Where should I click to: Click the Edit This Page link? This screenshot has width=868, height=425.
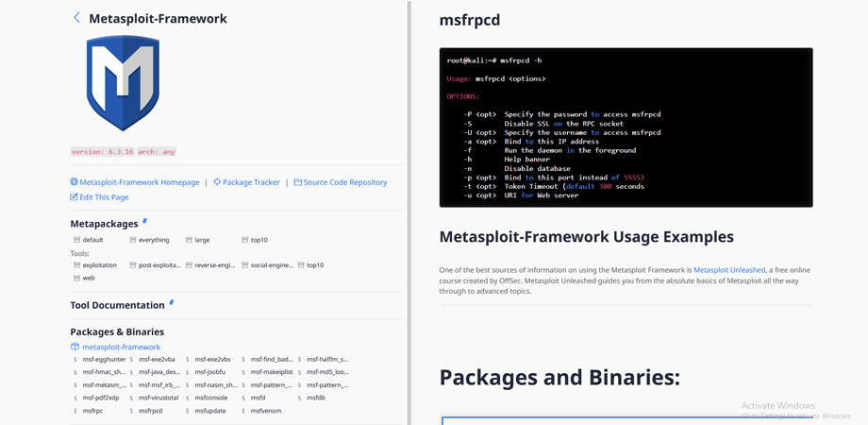104,196
